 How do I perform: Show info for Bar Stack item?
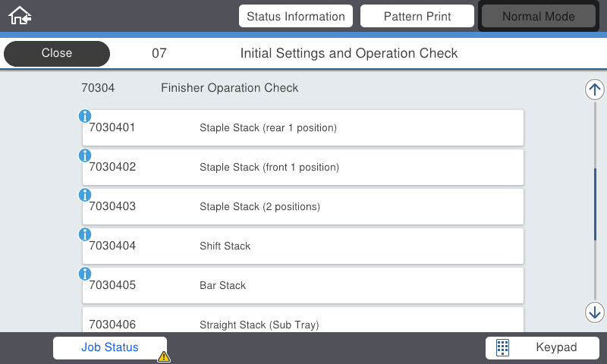click(85, 274)
